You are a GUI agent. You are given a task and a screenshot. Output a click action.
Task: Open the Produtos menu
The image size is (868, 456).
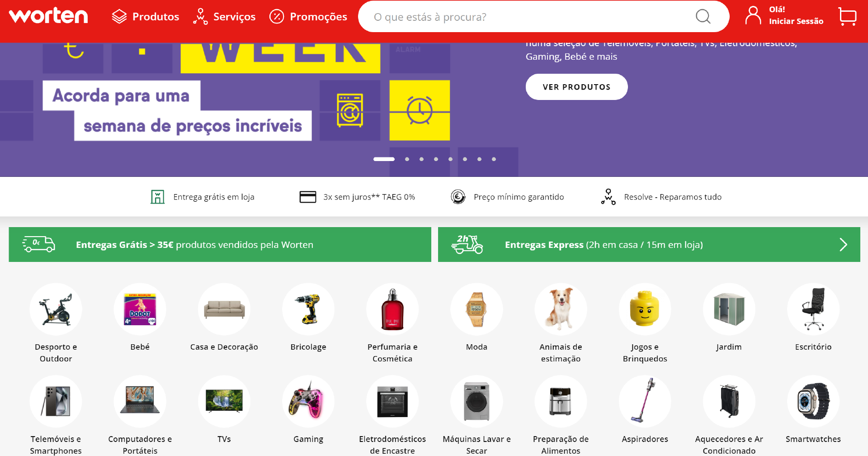pos(145,17)
